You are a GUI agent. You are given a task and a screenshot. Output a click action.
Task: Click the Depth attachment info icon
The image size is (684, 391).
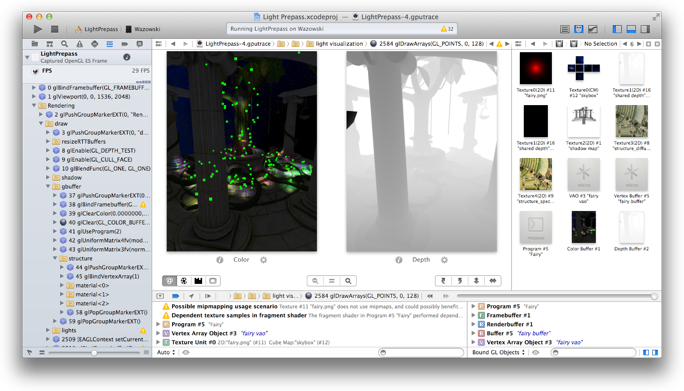[x=399, y=260]
